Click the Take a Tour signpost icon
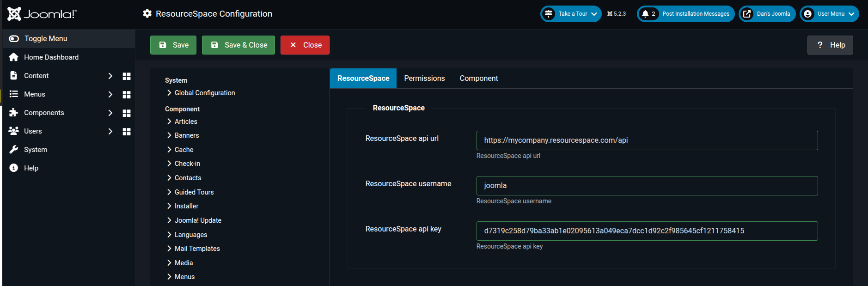Viewport: 868px width, 286px height. tap(549, 14)
